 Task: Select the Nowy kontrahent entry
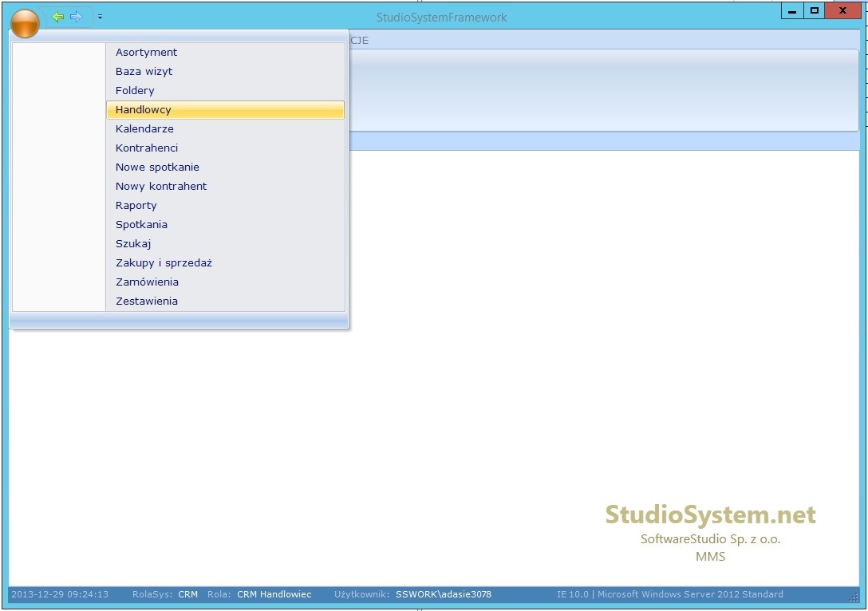click(x=225, y=187)
